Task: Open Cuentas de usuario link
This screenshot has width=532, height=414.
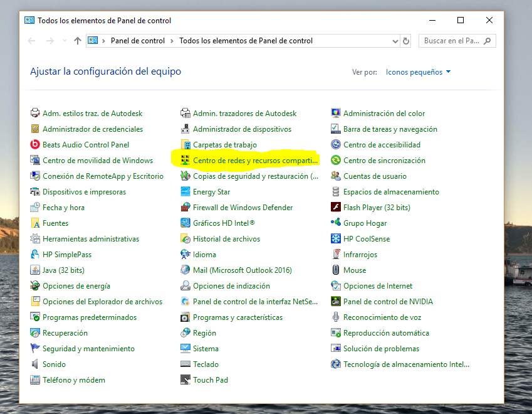Action: point(375,176)
